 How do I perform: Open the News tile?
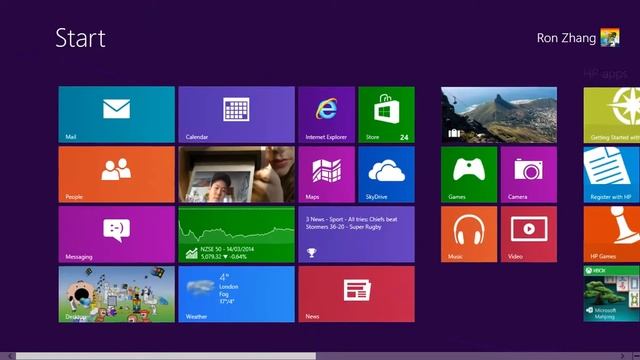pyautogui.click(x=356, y=294)
